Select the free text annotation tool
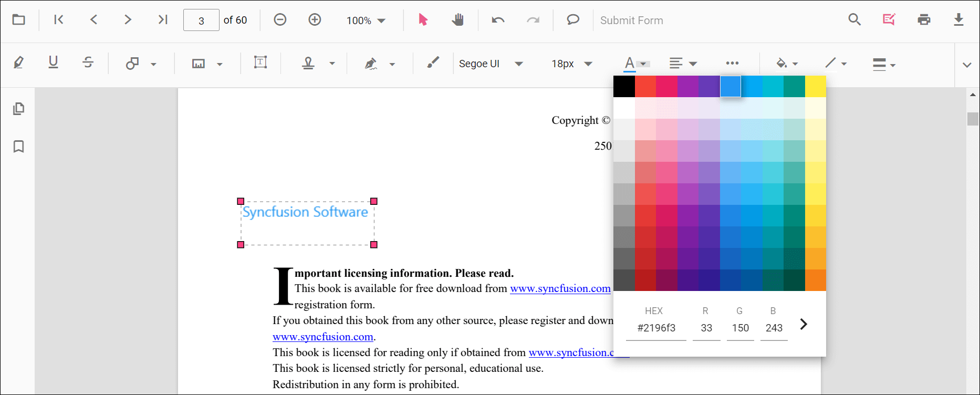Image resolution: width=980 pixels, height=395 pixels. (x=260, y=63)
